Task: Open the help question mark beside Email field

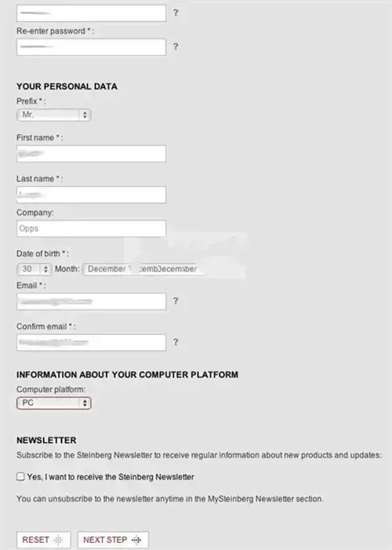Action: tap(176, 301)
